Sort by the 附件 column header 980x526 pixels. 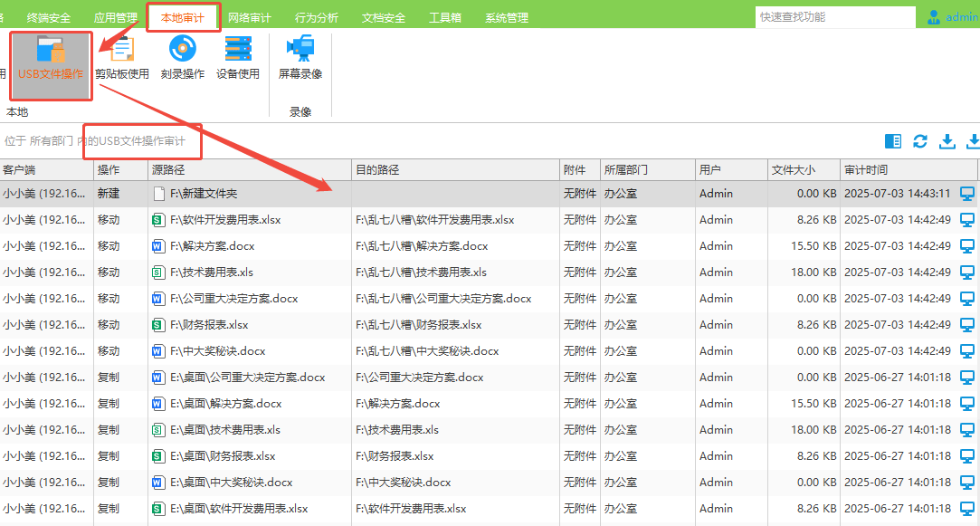tap(580, 170)
